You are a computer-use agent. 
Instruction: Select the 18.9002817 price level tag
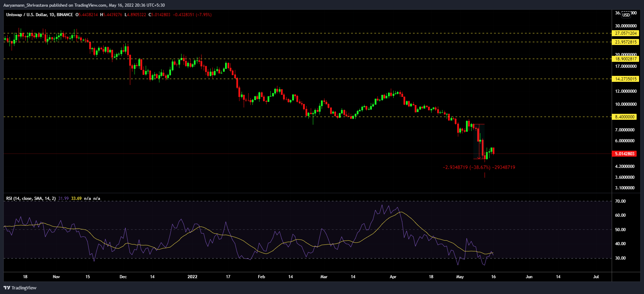click(625, 59)
